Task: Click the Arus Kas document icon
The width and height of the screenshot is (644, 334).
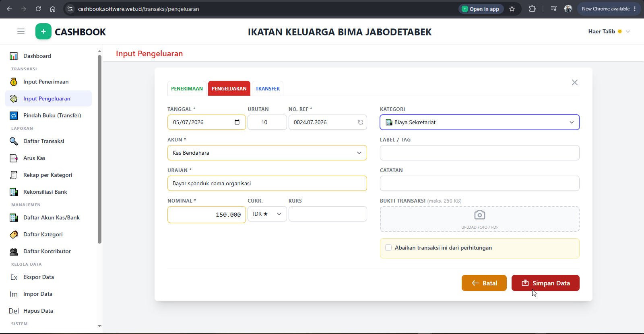Action: tap(14, 158)
